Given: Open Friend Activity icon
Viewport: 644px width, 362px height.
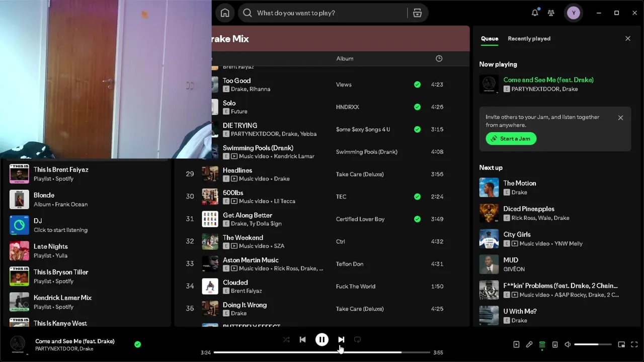Looking at the screenshot, I should click(551, 13).
